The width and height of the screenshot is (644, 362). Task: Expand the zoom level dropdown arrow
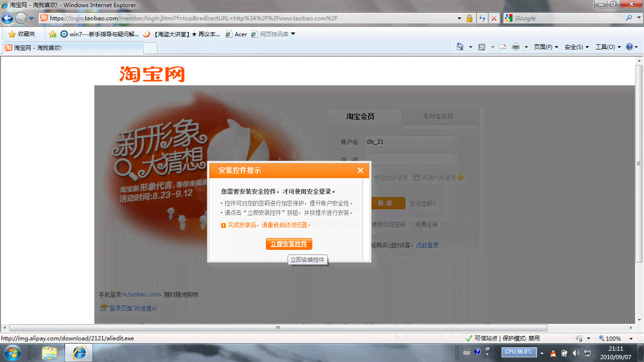pyautogui.click(x=631, y=338)
